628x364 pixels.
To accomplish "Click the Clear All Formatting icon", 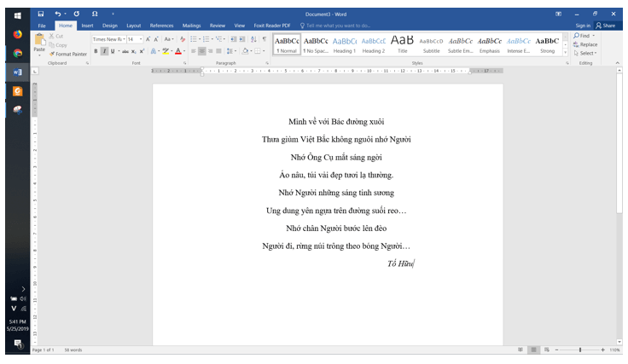I will coord(183,39).
